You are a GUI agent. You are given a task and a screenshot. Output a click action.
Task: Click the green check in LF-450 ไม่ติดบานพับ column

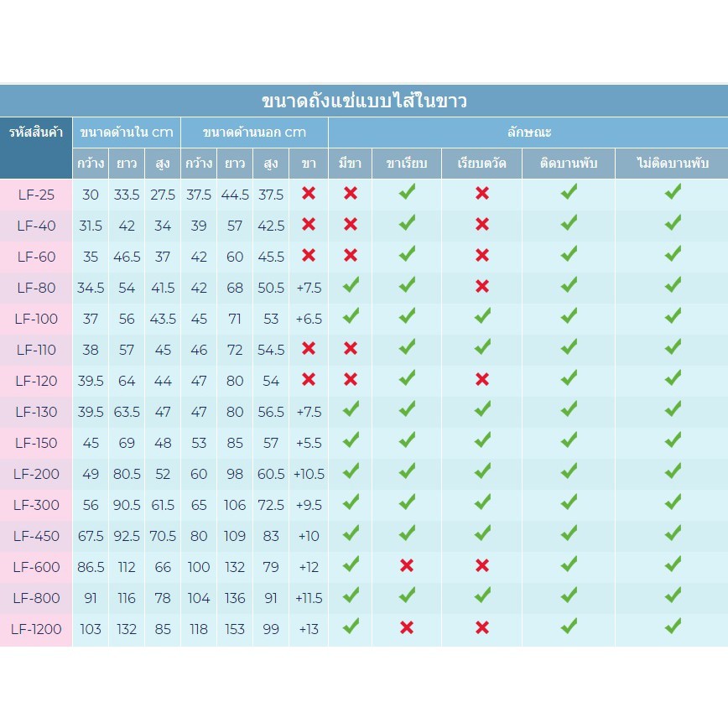[672, 534]
